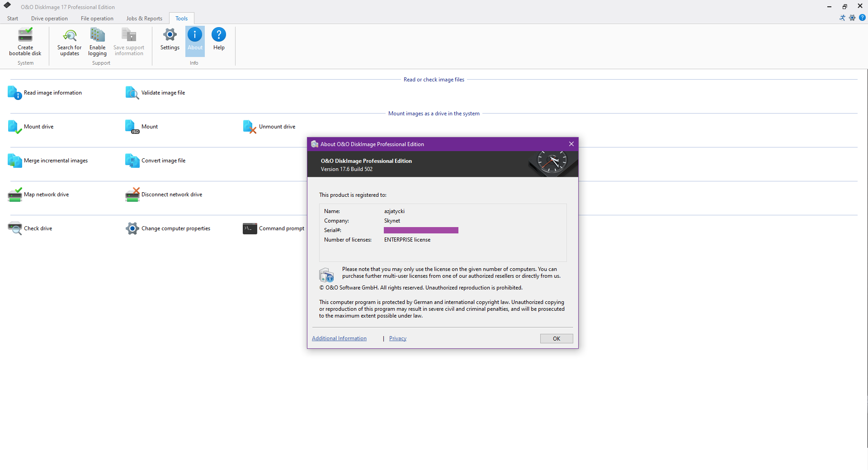
Task: Open the Jobs & Reports tab
Action: (x=144, y=19)
